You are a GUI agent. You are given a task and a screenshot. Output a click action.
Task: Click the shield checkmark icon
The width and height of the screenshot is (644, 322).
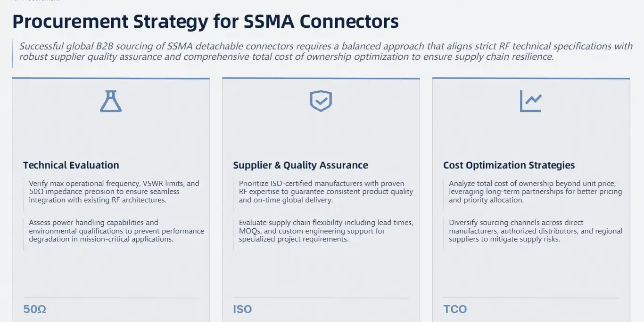(321, 101)
